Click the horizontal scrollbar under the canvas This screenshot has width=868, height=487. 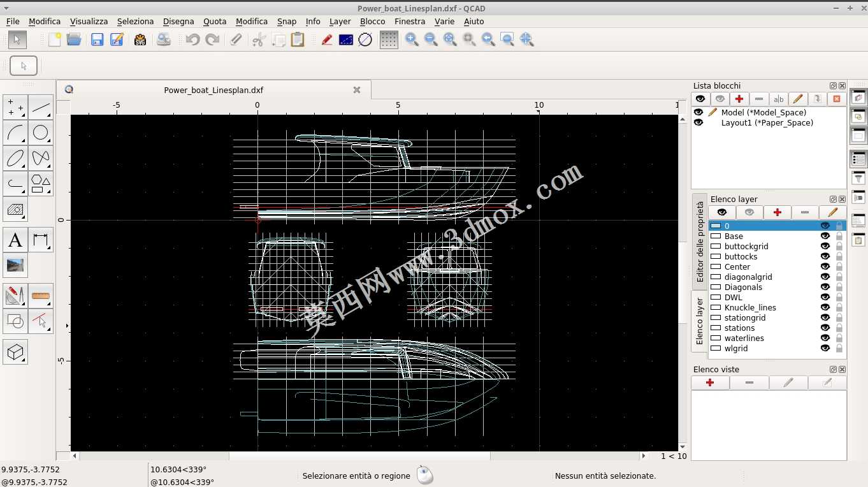(x=359, y=456)
